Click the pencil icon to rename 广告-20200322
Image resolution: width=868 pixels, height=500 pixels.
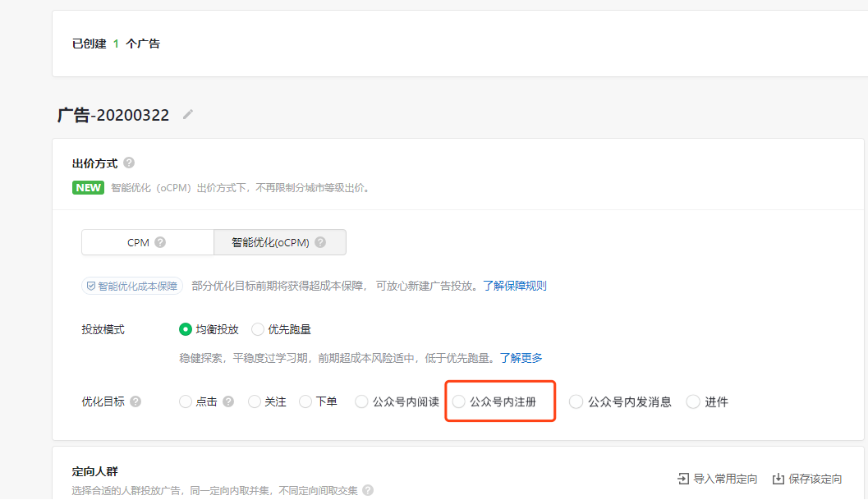pos(188,115)
